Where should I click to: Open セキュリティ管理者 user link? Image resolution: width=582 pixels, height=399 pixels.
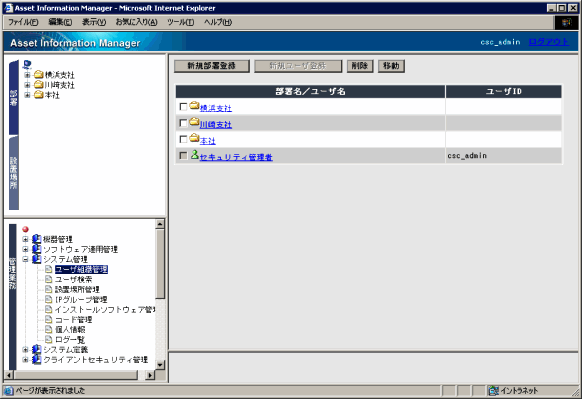coord(236,157)
